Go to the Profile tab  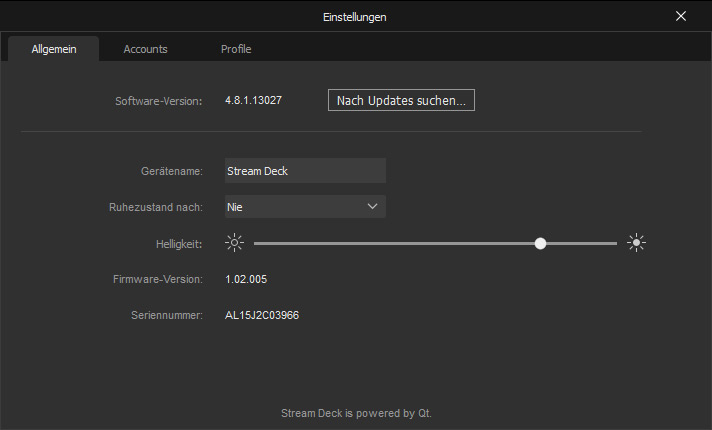click(236, 49)
